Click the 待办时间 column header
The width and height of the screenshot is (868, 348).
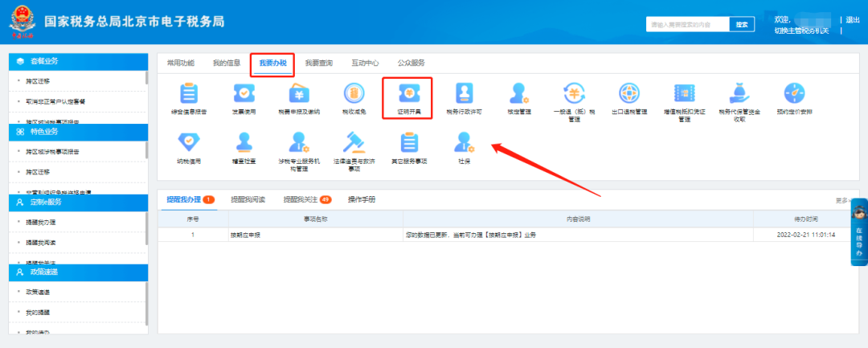pos(805,219)
